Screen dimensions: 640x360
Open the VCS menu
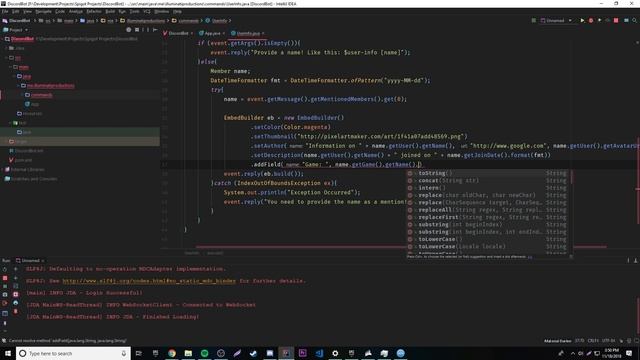[x=147, y=11]
